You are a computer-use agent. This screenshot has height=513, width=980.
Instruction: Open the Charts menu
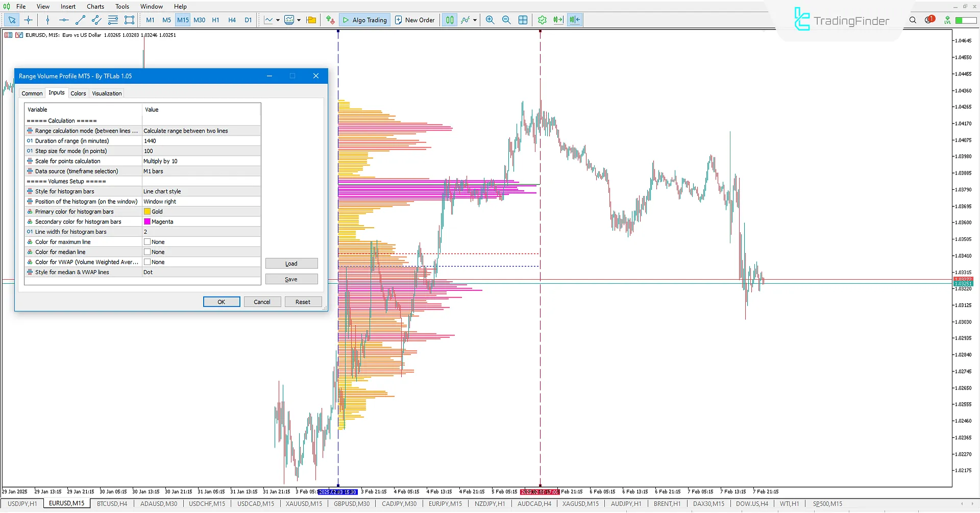pyautogui.click(x=95, y=6)
